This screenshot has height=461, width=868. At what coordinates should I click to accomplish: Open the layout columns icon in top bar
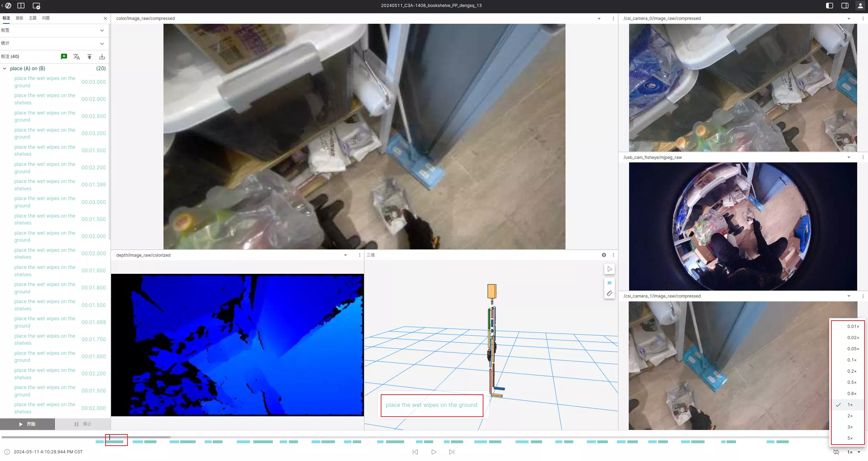(21, 6)
